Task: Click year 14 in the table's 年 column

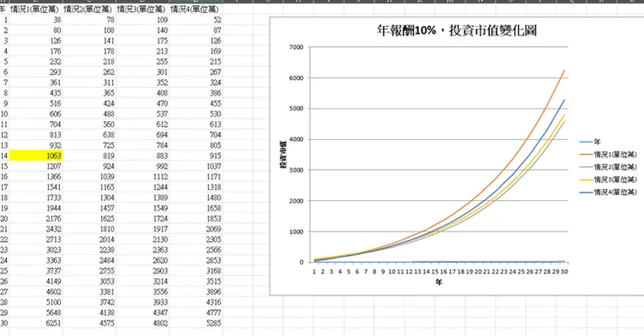Action: coord(4,156)
